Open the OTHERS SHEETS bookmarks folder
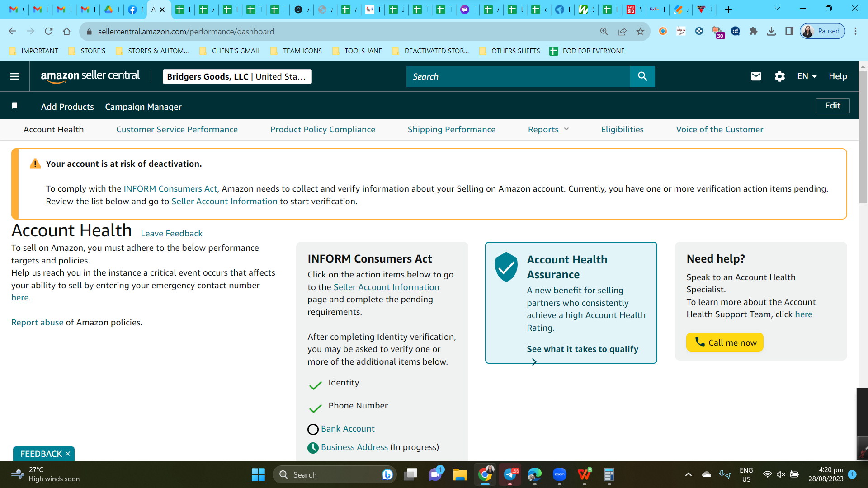 (x=509, y=51)
